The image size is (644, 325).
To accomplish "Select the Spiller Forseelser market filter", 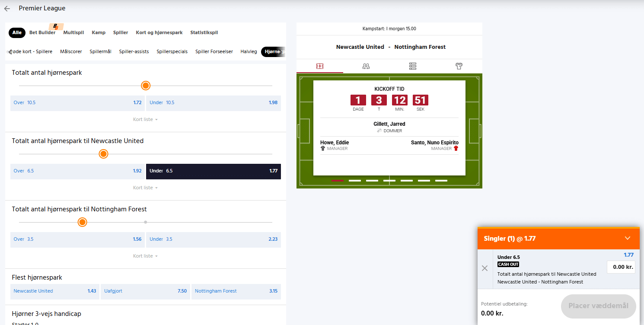I will point(214,51).
